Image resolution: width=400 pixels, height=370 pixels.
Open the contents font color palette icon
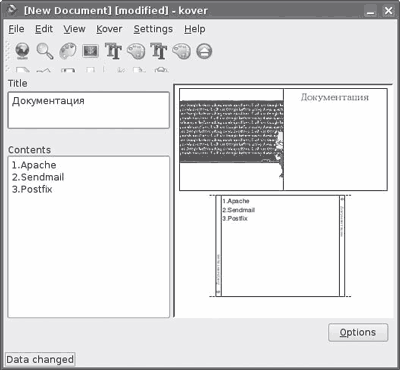(182, 51)
